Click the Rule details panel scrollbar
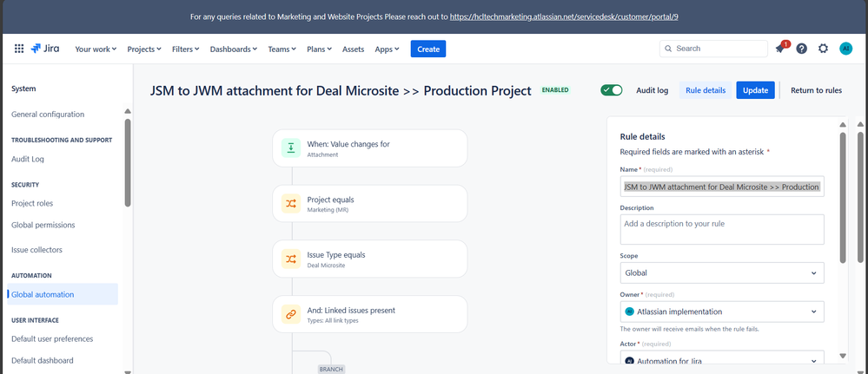Image resolution: width=868 pixels, height=374 pixels. coord(843,196)
